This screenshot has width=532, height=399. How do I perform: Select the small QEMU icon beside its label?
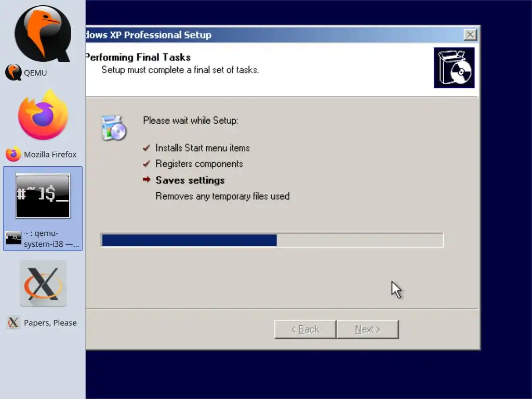tap(13, 73)
